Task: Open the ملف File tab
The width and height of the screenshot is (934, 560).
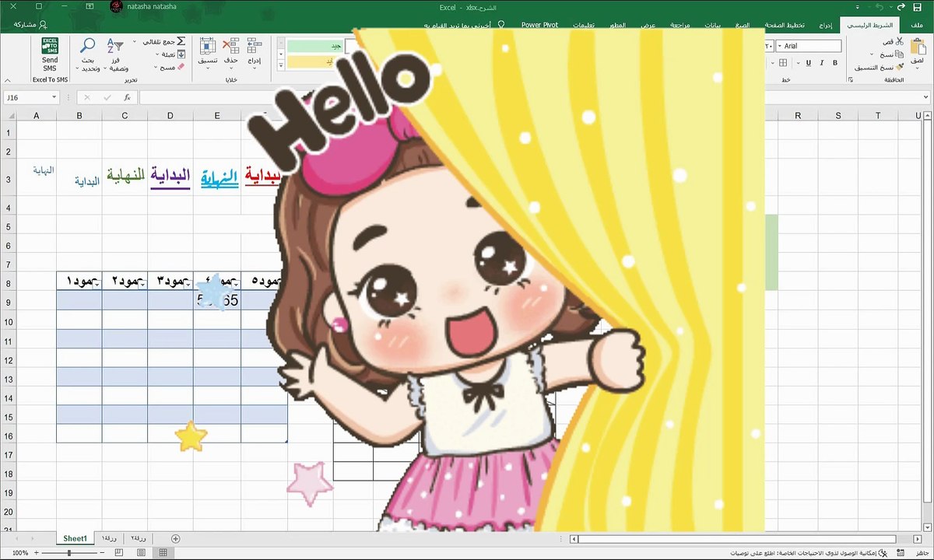Action: 917,25
